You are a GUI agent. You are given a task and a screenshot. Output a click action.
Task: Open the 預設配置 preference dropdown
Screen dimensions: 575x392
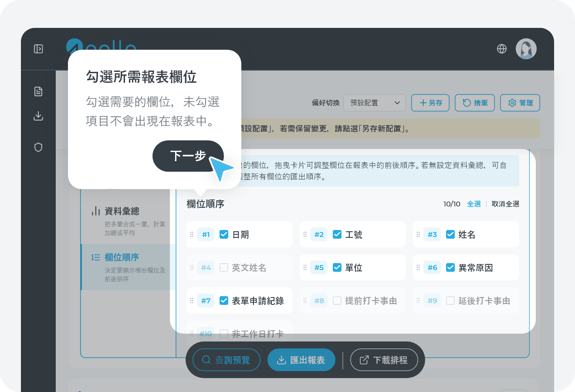[x=375, y=103]
